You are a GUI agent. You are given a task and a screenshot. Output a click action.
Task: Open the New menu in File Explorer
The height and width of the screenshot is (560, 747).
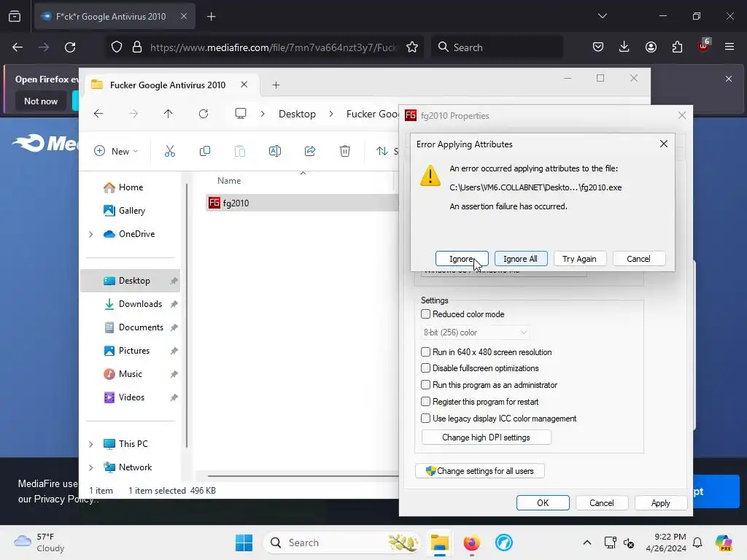[116, 151]
